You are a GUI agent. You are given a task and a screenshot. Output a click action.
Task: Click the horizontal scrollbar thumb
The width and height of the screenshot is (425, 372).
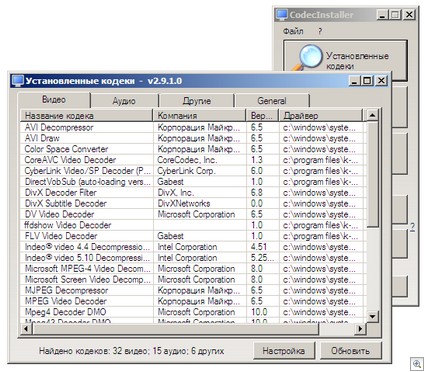(x=175, y=329)
